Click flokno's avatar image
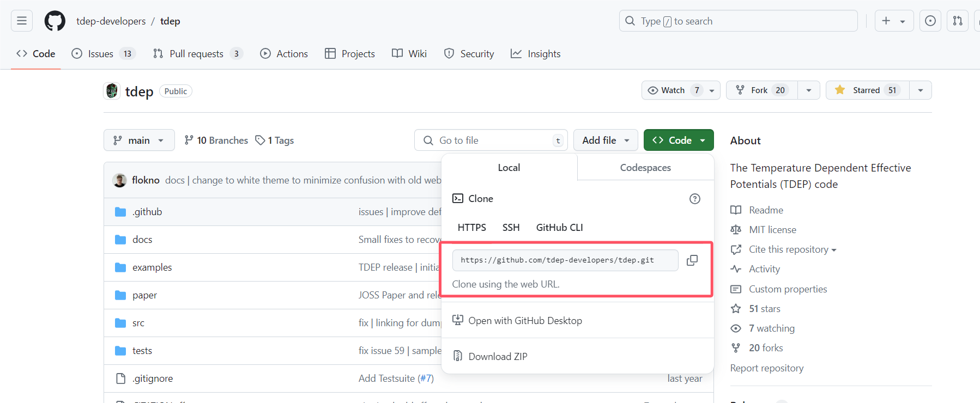Viewport: 980px width, 403px height. tap(120, 180)
